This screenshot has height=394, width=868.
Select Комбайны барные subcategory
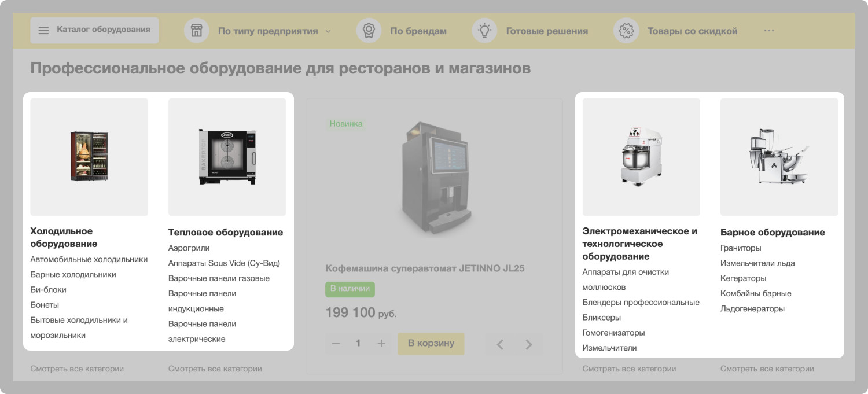pyautogui.click(x=756, y=293)
